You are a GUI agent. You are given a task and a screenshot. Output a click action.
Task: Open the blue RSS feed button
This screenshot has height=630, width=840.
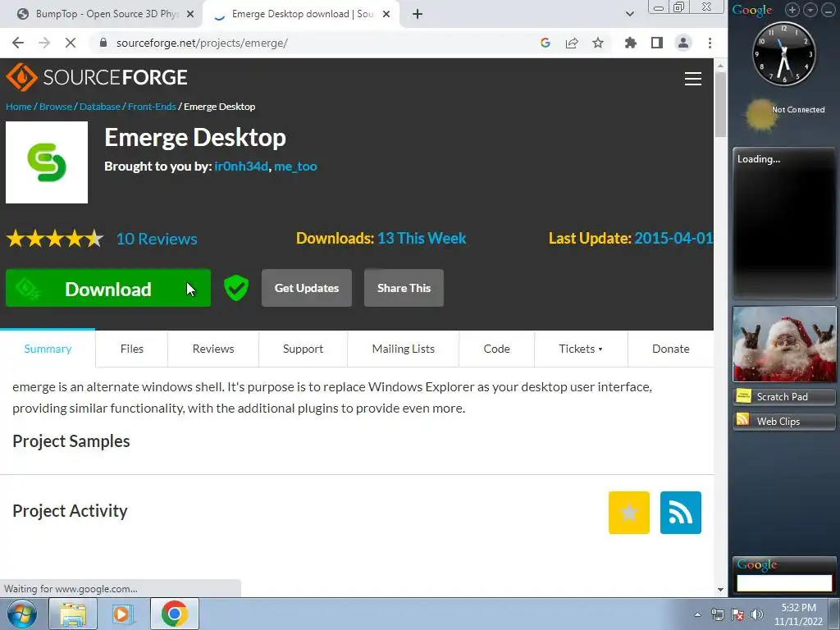680,513
